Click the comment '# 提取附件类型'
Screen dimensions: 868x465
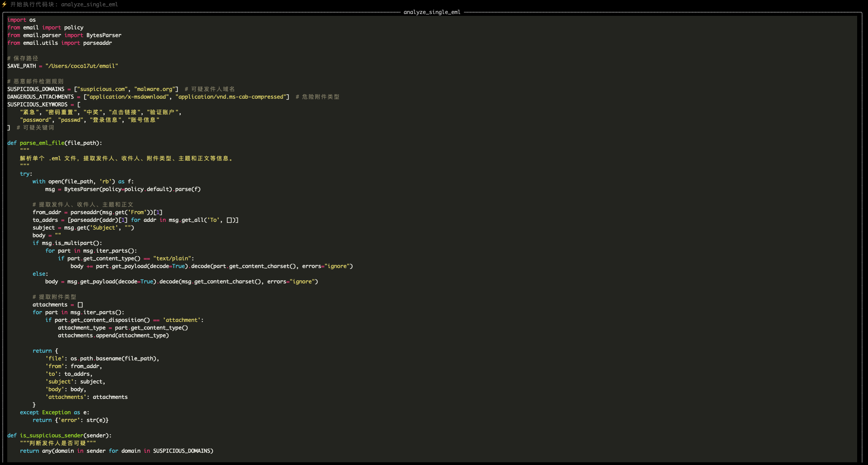coord(54,297)
